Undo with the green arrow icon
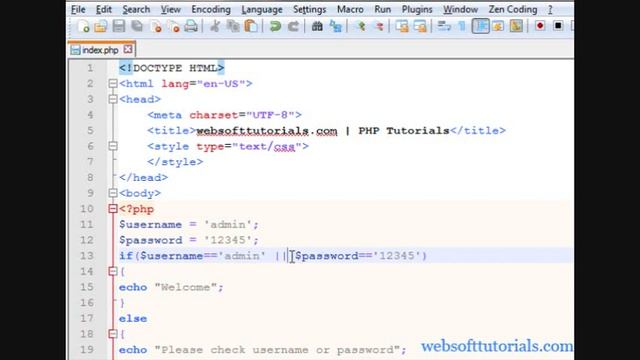 [x=276, y=27]
